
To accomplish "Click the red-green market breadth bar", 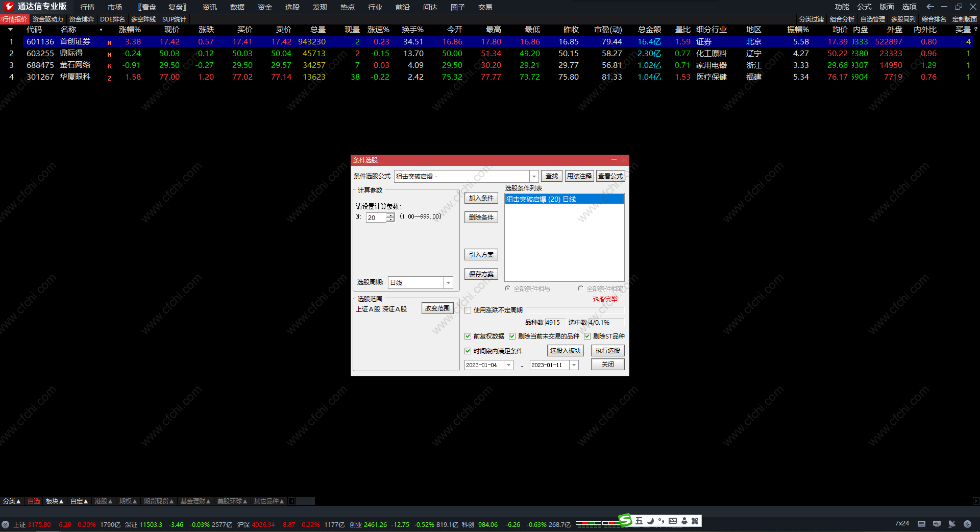I will [x=597, y=523].
